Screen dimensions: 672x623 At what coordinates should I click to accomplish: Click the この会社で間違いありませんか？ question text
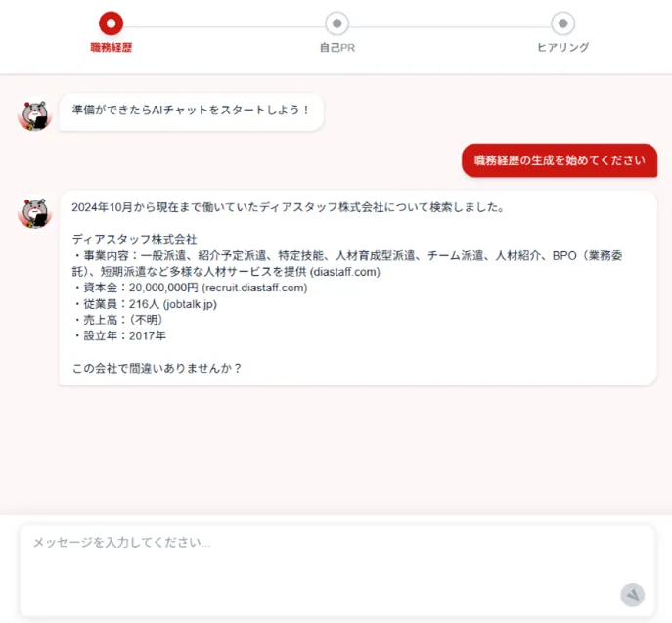(x=157, y=369)
